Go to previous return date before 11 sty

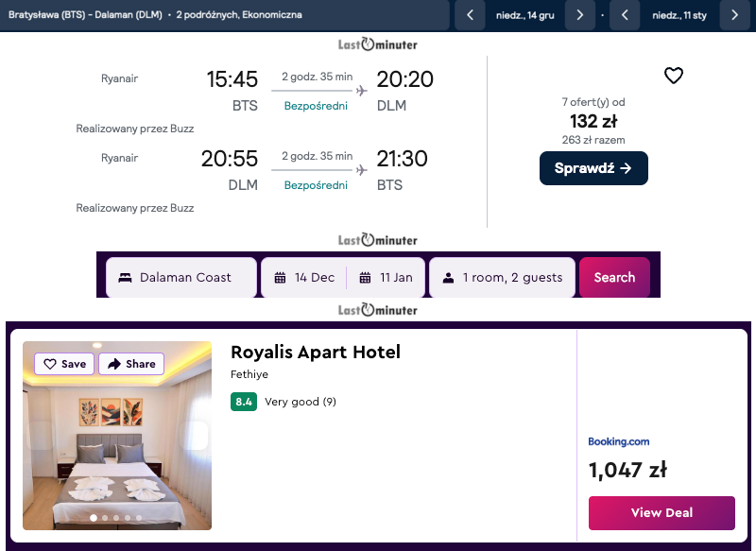point(625,15)
